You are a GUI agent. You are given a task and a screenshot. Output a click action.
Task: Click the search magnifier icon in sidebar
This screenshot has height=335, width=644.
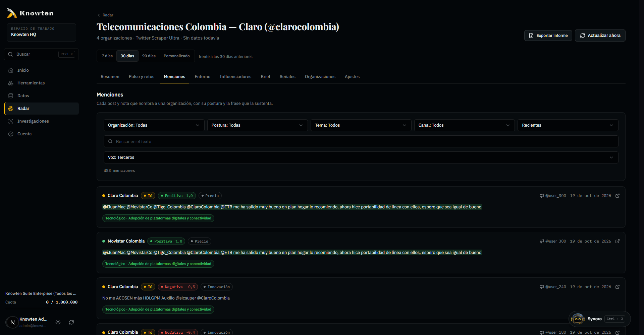point(10,54)
